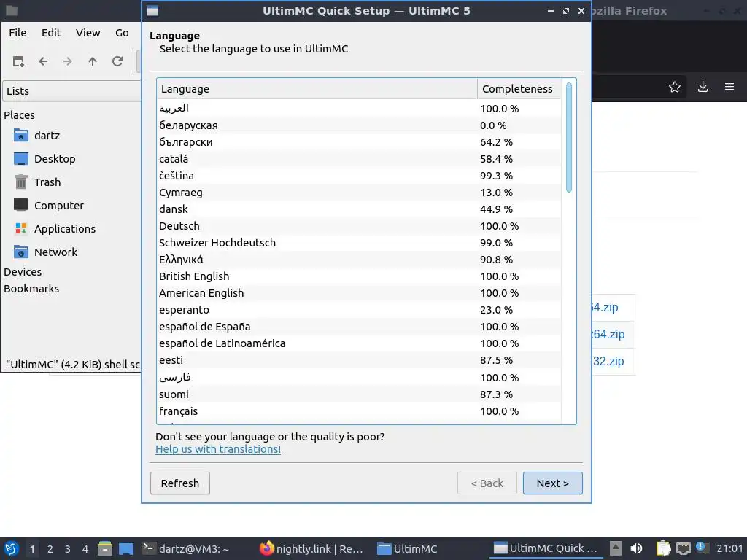
Task: Open Applications in the Places sidebar
Action: 55,228
